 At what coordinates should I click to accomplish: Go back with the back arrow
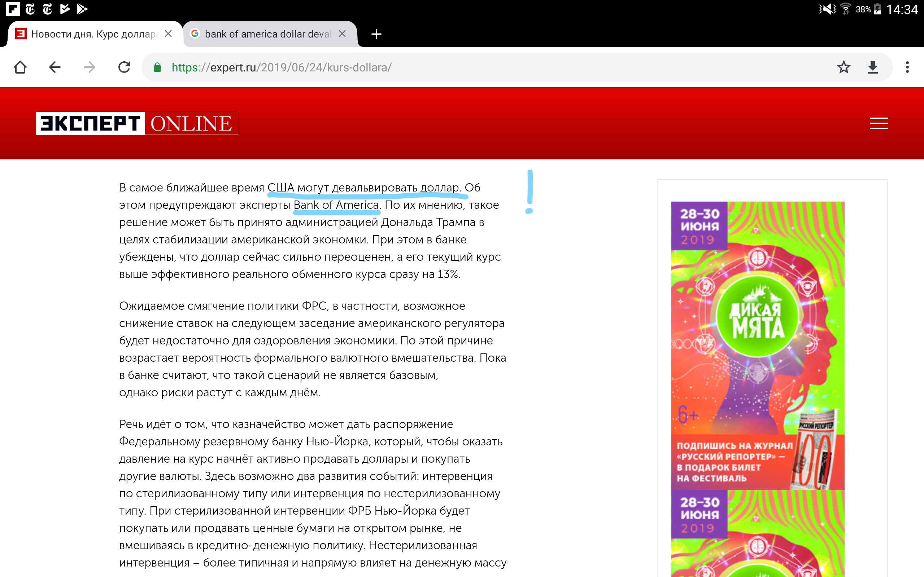point(55,67)
